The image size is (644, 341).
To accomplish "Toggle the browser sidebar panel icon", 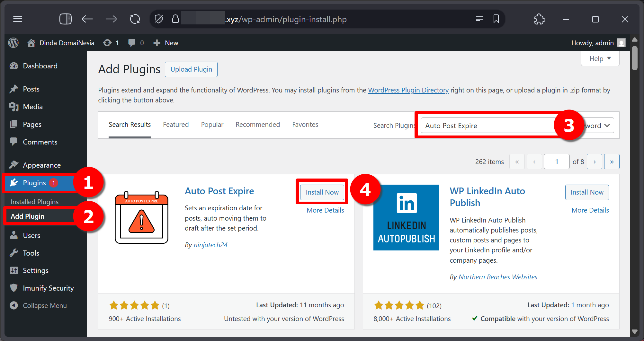I will (x=66, y=19).
